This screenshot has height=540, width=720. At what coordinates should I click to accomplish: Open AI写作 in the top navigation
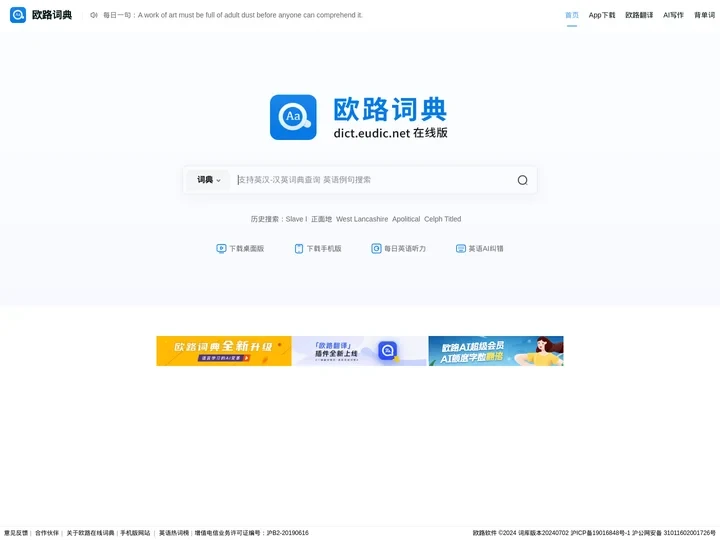(x=673, y=15)
